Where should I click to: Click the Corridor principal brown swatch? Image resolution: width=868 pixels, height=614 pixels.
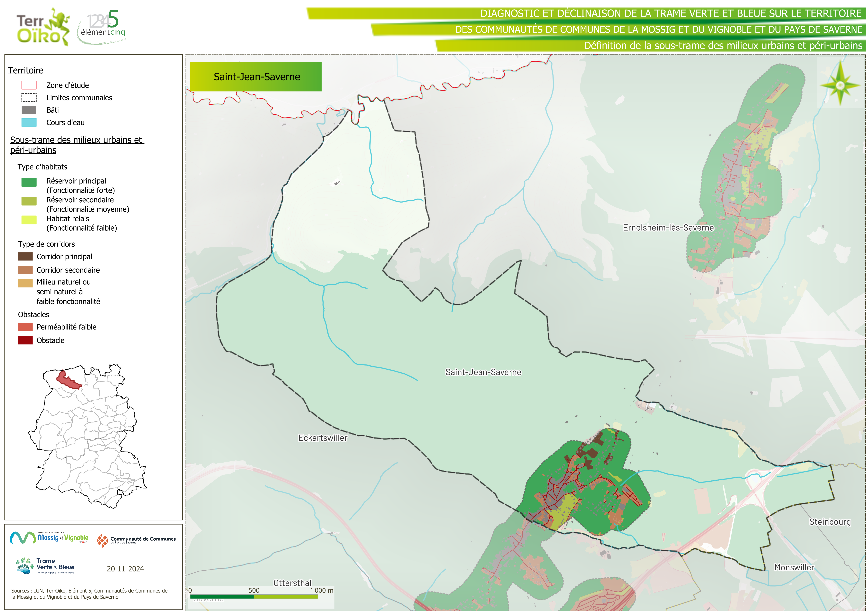tap(25, 256)
